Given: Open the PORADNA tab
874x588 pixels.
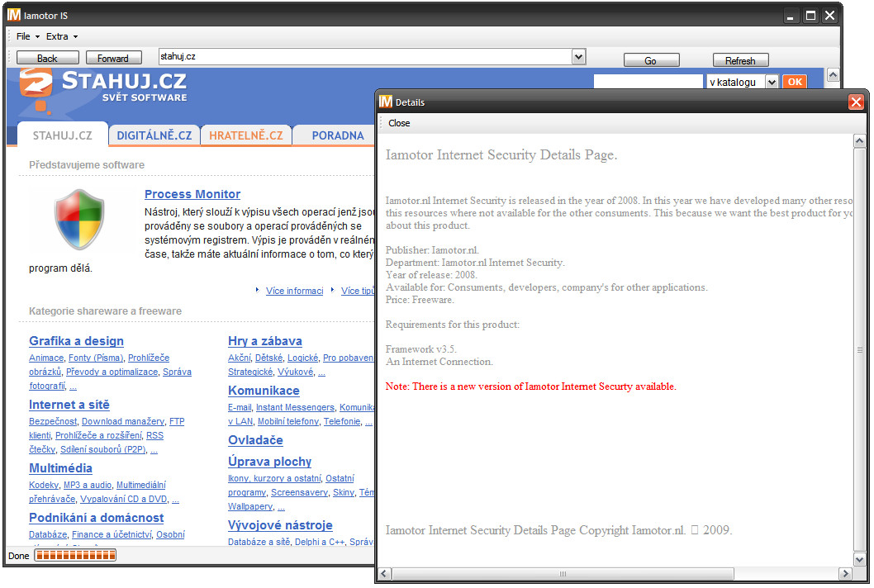Looking at the screenshot, I should tap(337, 135).
